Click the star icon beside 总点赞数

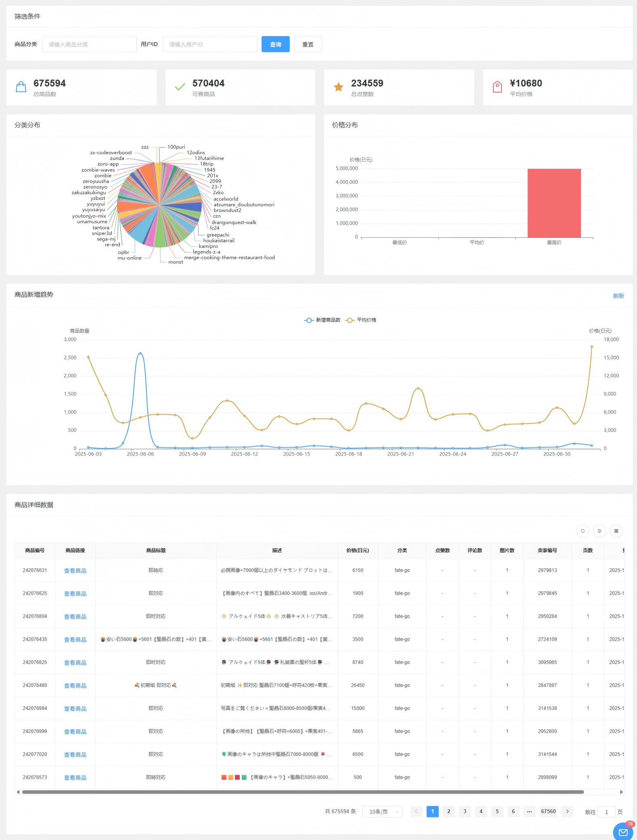(338, 87)
